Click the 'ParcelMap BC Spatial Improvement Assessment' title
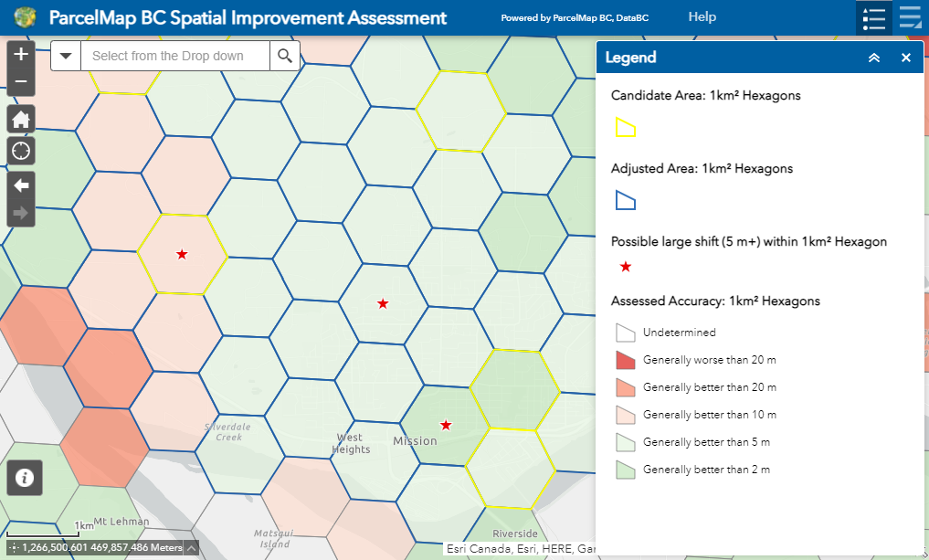 [248, 17]
